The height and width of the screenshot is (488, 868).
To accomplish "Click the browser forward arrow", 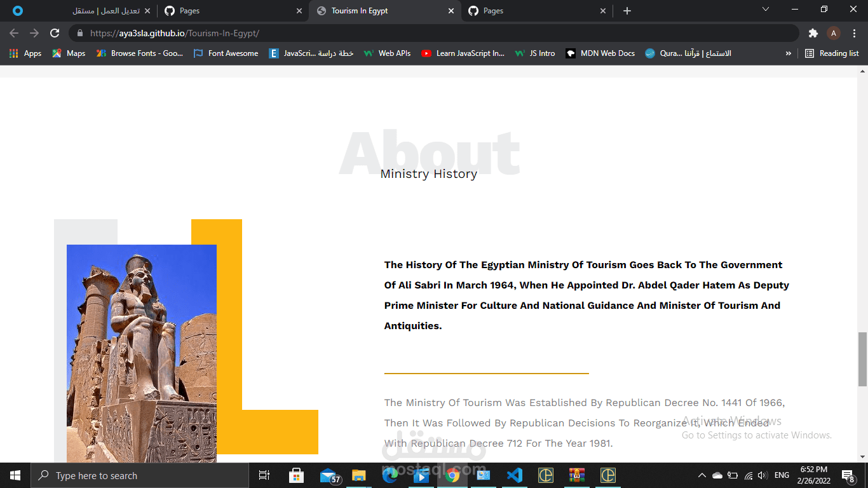I will [34, 33].
